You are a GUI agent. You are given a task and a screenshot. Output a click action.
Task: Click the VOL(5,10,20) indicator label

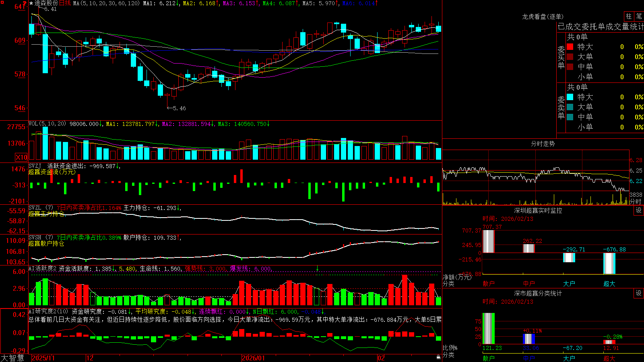tap(47, 124)
